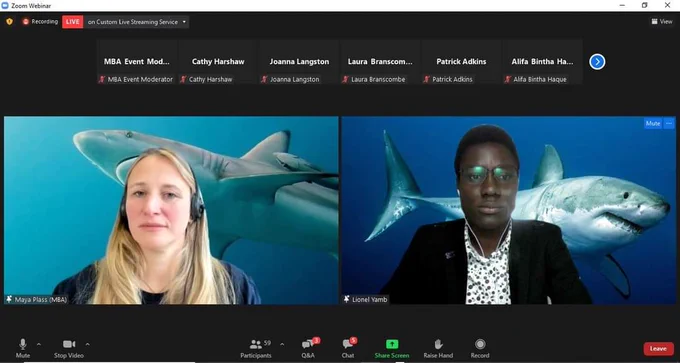
Task: Restore down the Zoom Webinar window
Action: pyautogui.click(x=645, y=6)
